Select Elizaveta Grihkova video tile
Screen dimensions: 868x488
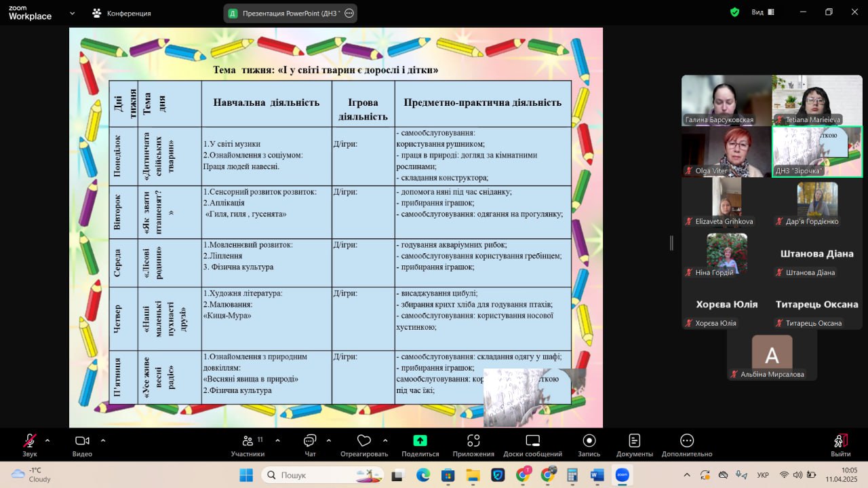[726, 202]
